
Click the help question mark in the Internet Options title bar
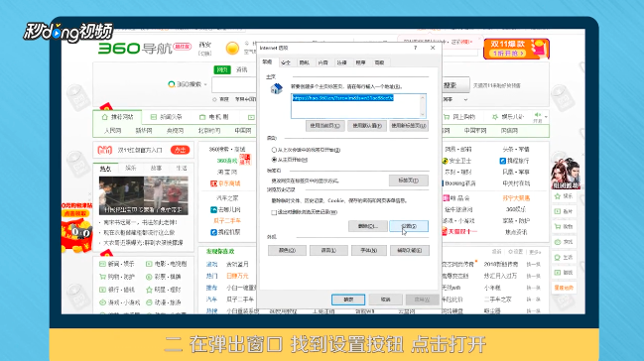416,48
